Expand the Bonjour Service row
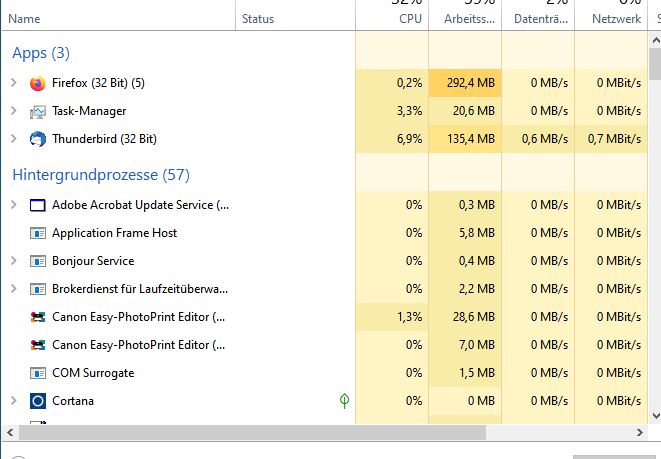 click(x=13, y=261)
